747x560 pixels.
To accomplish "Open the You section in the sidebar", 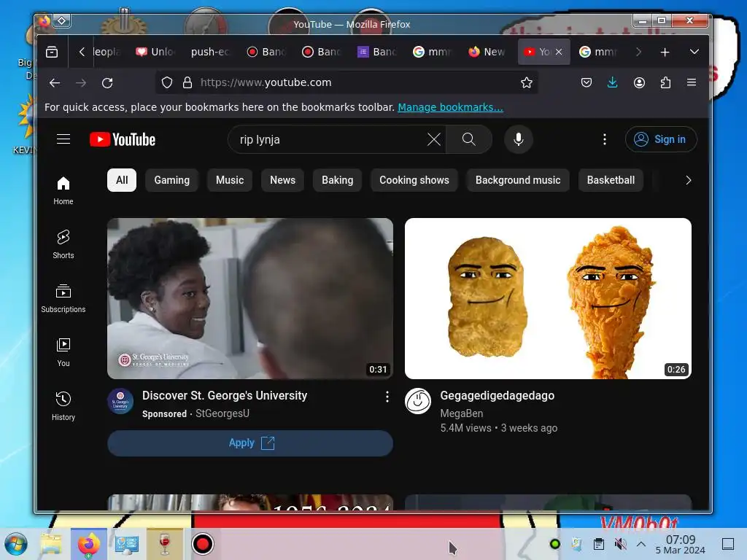I will point(63,352).
